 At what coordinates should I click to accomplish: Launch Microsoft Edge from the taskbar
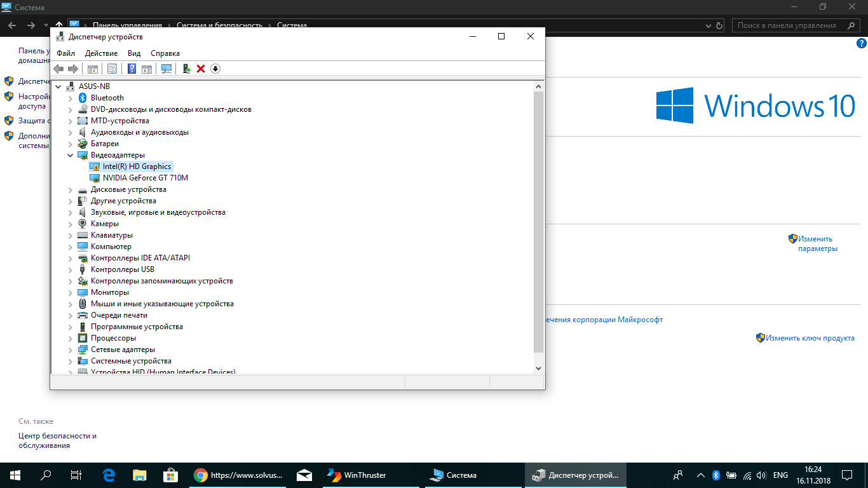(x=109, y=475)
